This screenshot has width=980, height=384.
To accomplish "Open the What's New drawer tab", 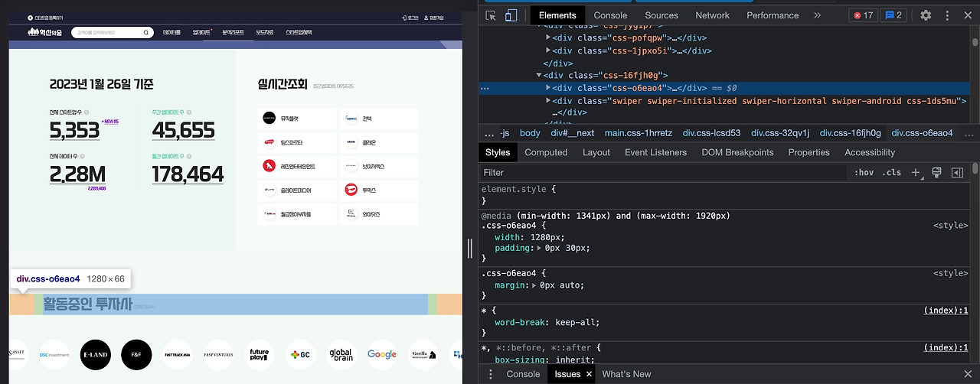I will tap(626, 374).
